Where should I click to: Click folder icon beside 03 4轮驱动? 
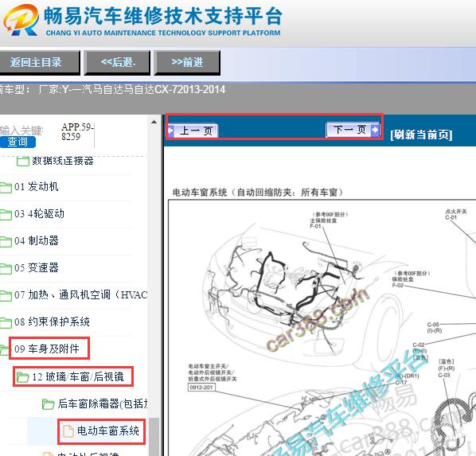pos(6,214)
